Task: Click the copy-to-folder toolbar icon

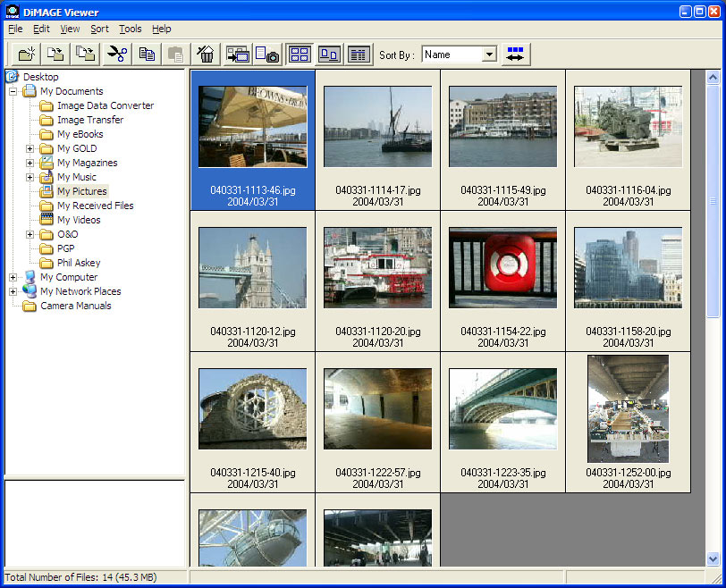Action: (85, 55)
